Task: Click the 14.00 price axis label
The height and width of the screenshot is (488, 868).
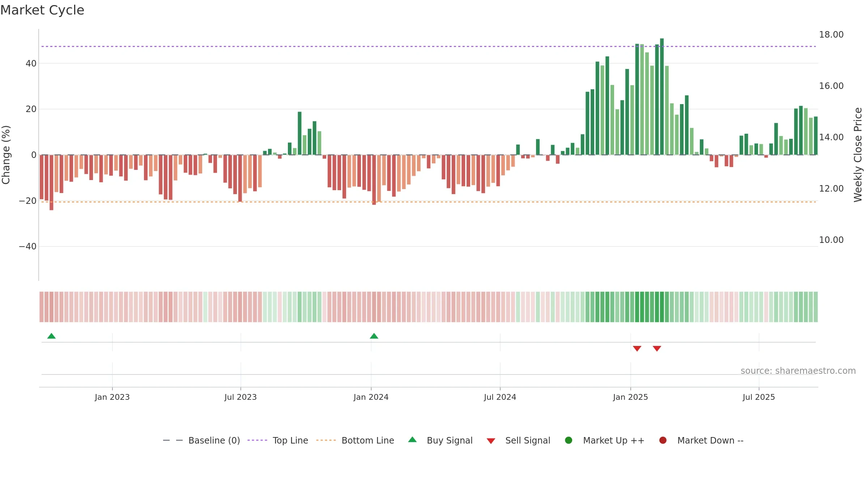Action: pos(831,137)
